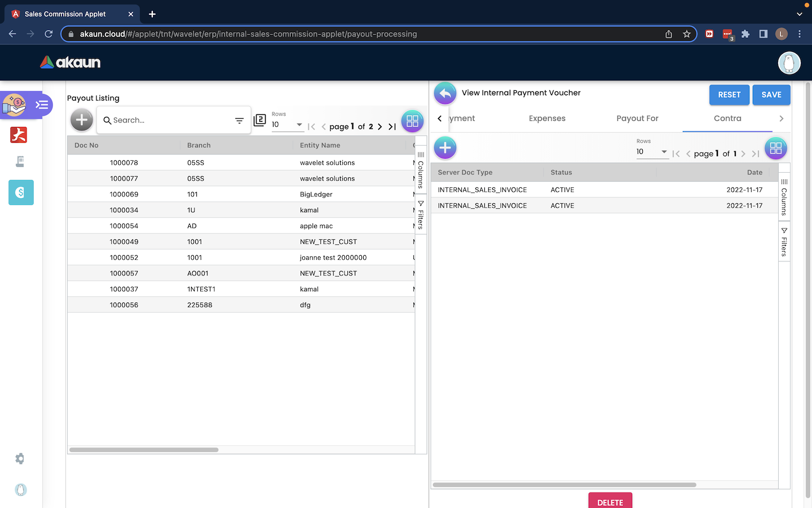Image resolution: width=812 pixels, height=508 pixels.
Task: Click the blue add contra plus button
Action: [x=445, y=148]
